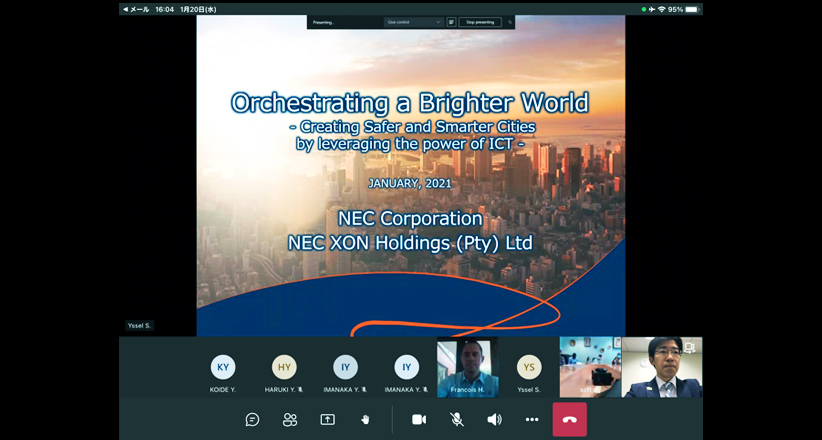
Task: Raise your hand
Action: [365, 420]
